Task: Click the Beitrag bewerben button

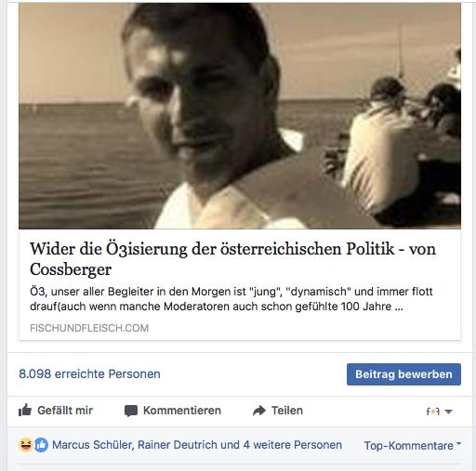Action: (403, 374)
